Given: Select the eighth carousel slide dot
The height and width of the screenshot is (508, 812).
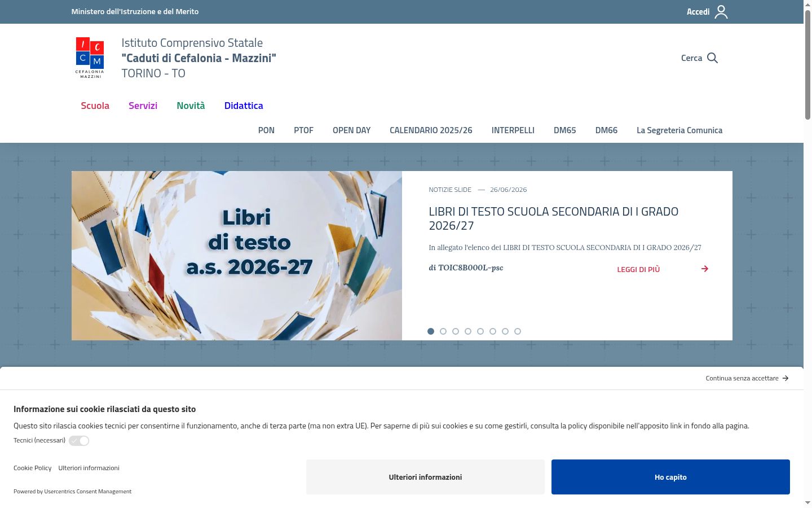Looking at the screenshot, I should pyautogui.click(x=518, y=331).
